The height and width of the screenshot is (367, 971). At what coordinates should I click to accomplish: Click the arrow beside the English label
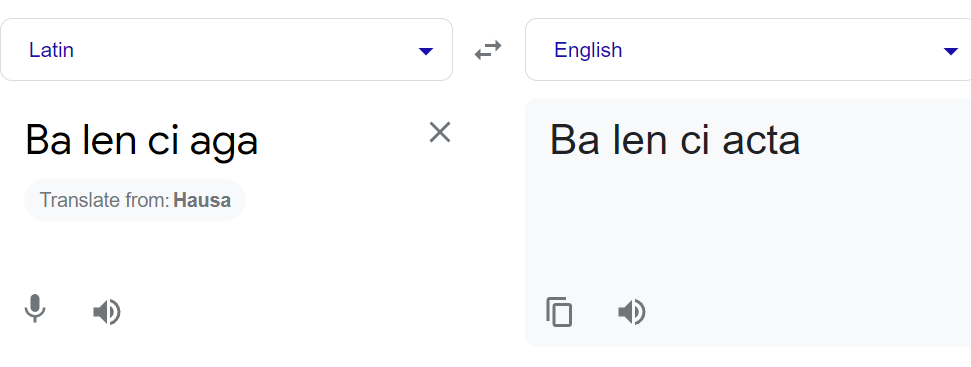coord(951,51)
